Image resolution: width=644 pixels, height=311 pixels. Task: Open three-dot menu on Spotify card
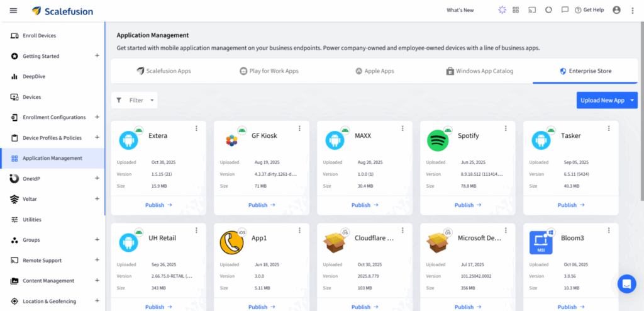(x=506, y=128)
